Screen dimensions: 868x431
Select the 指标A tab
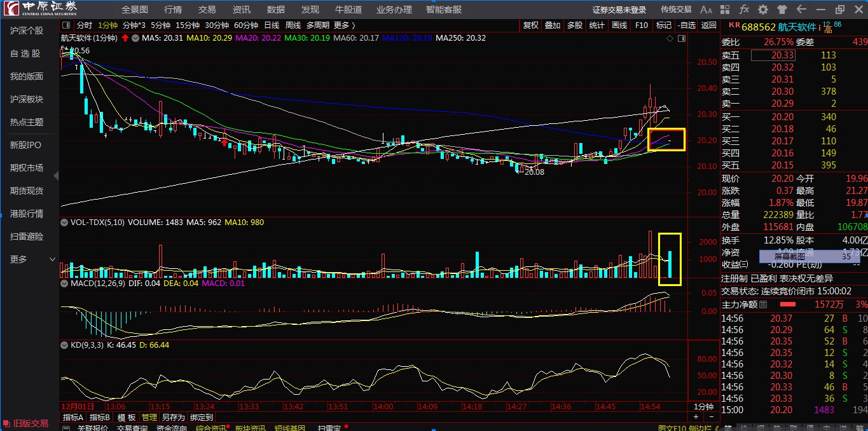point(73,418)
